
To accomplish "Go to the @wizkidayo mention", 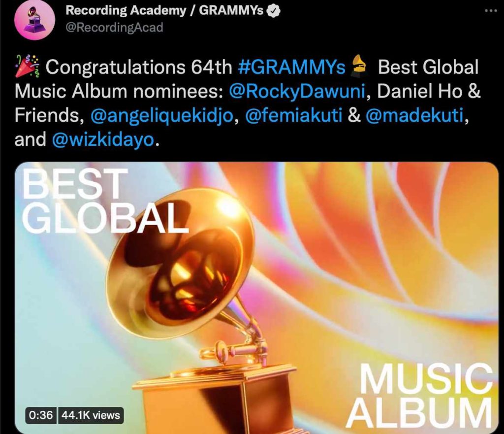I will (x=103, y=140).
